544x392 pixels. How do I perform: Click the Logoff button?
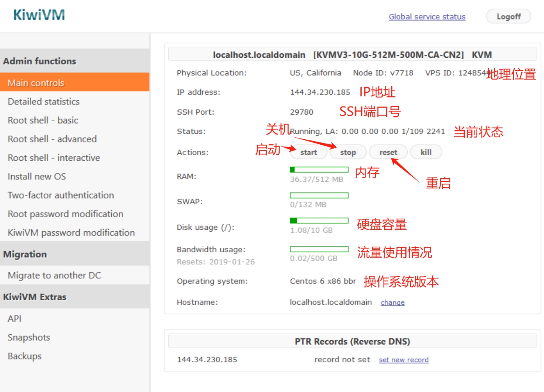[x=508, y=16]
